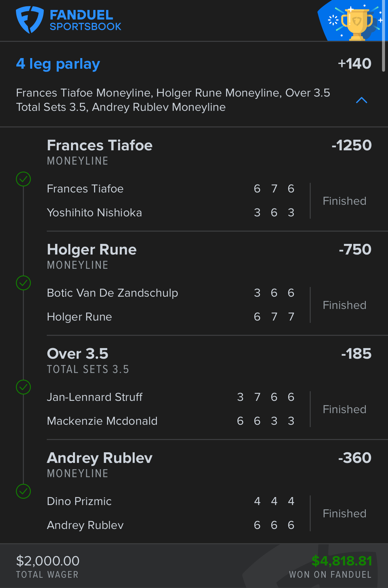This screenshot has width=388, height=588.
Task: Click the $2,000.00 total wager amount
Action: [48, 561]
